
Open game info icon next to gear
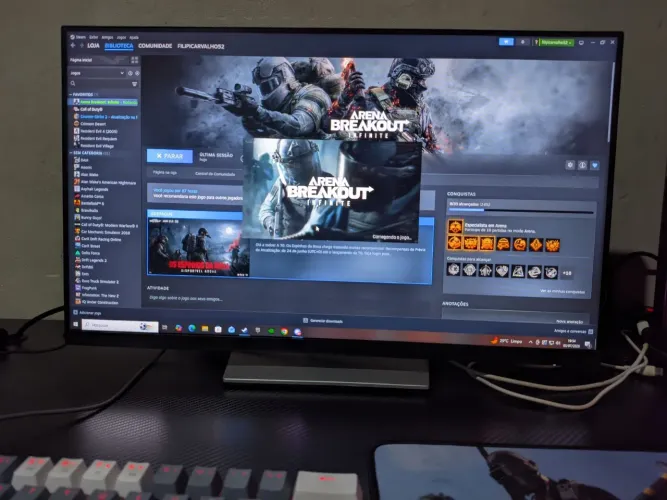click(x=582, y=165)
